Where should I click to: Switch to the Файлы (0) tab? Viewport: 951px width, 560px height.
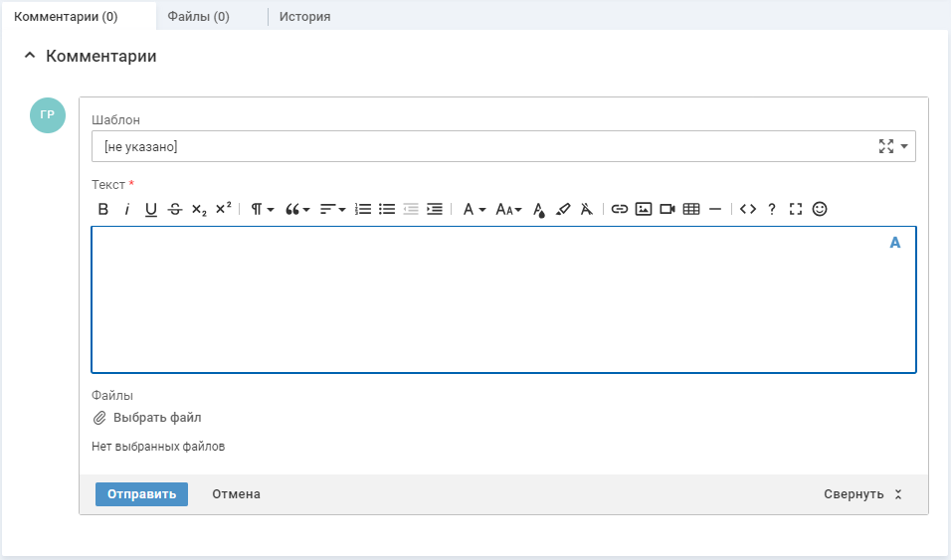click(198, 17)
